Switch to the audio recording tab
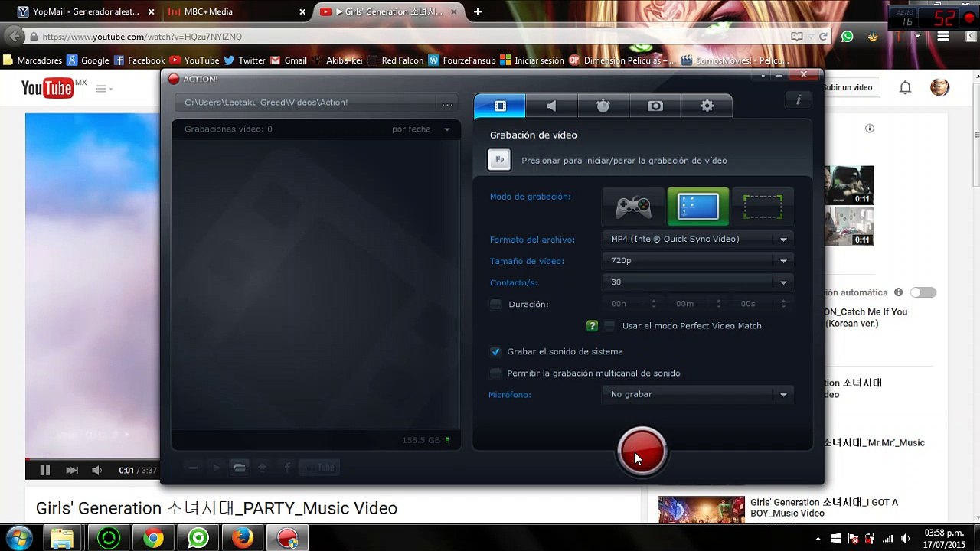 551,106
